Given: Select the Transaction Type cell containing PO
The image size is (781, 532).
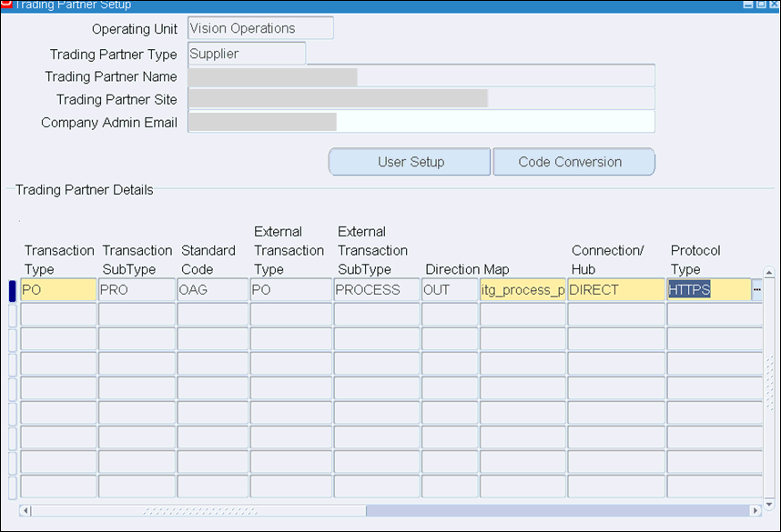Looking at the screenshot, I should click(57, 289).
